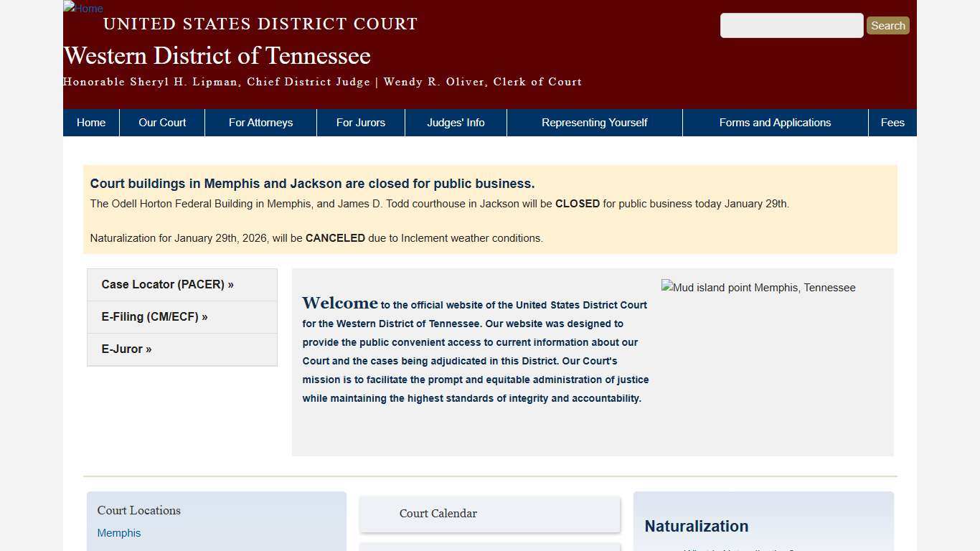Expand the For Attorneys dropdown menu
980x551 pixels.
point(260,122)
